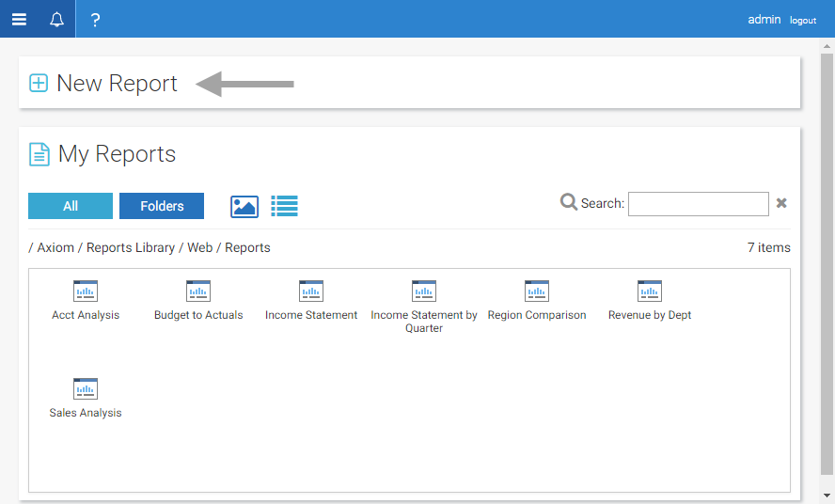
Task: Click the search magnifier icon
Action: (x=568, y=202)
